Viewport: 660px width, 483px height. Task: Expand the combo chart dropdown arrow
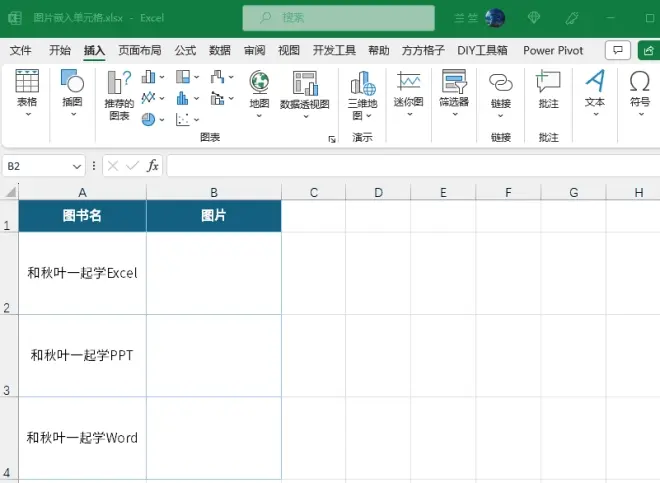pos(231,98)
